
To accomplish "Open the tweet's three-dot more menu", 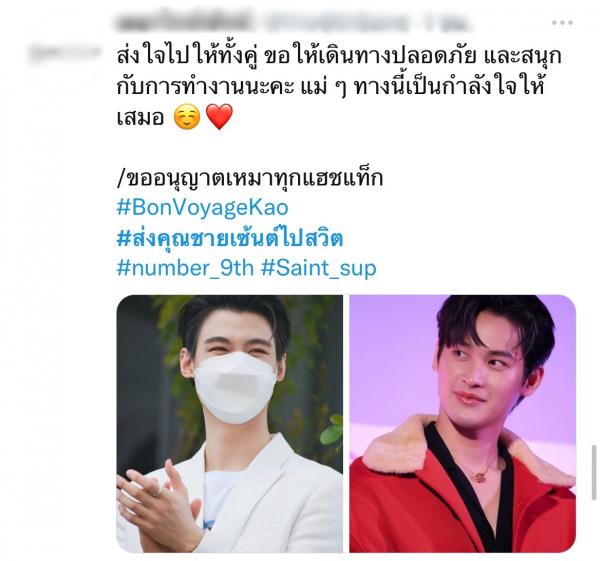I will click(562, 23).
